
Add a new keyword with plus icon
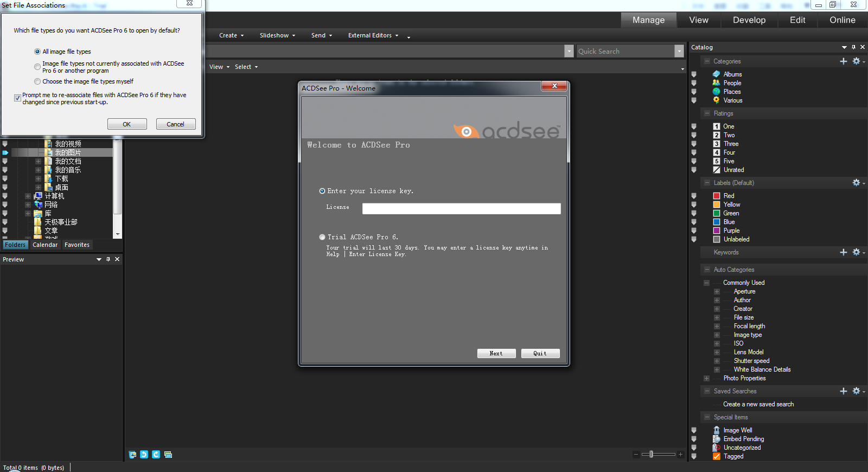843,252
